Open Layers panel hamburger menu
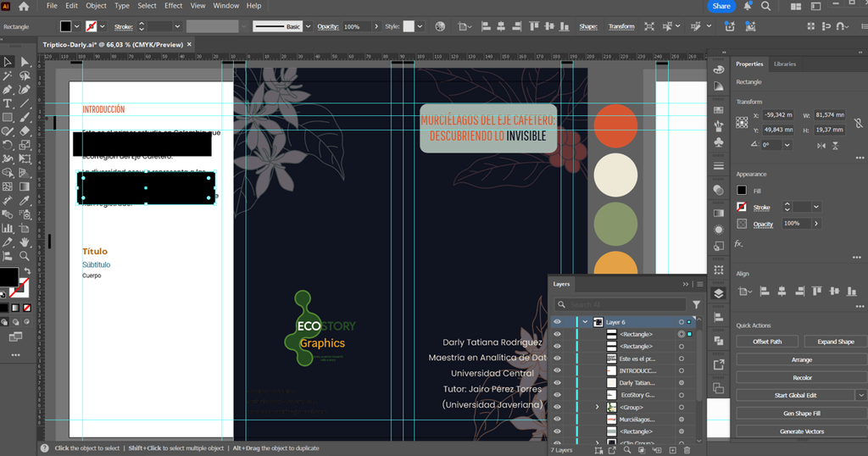 (700, 284)
